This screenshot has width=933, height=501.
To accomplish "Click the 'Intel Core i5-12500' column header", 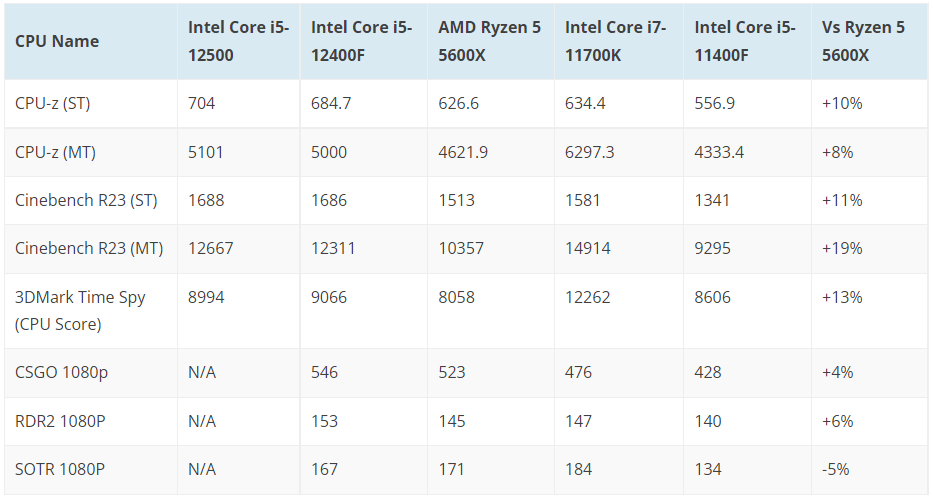I will [x=238, y=41].
